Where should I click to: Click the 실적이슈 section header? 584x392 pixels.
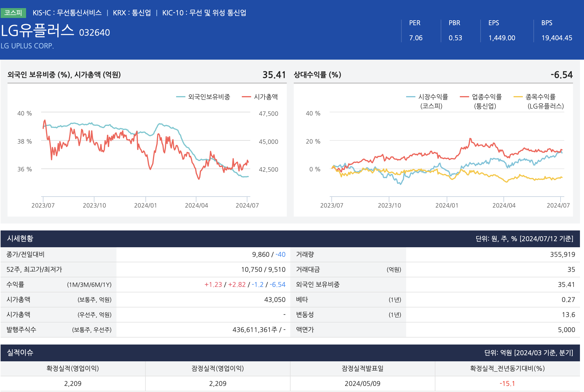click(x=20, y=353)
